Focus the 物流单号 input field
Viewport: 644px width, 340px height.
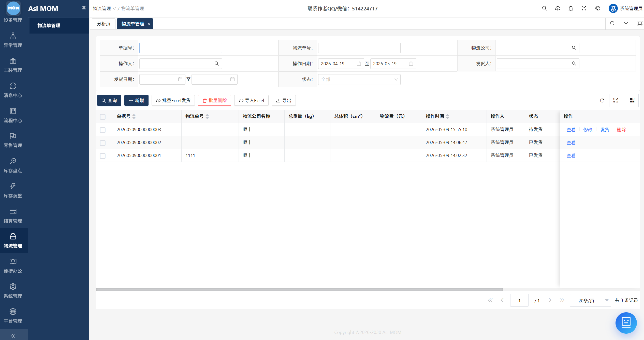359,48
